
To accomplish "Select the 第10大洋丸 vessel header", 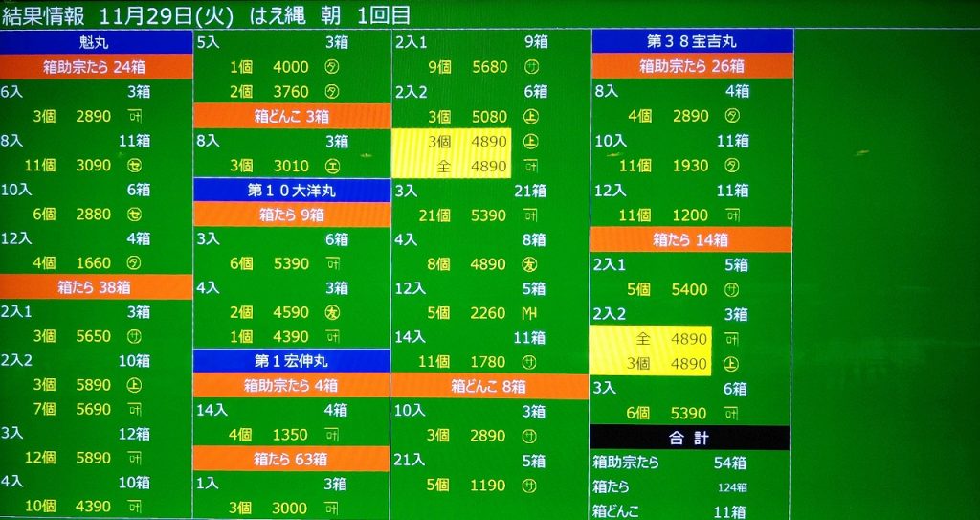I will 291,190.
